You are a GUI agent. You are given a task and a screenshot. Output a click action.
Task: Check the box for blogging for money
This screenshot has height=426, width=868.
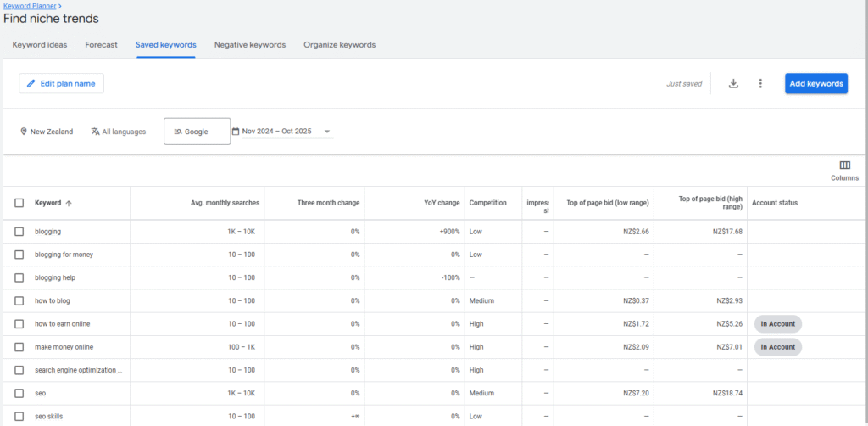[x=19, y=255]
